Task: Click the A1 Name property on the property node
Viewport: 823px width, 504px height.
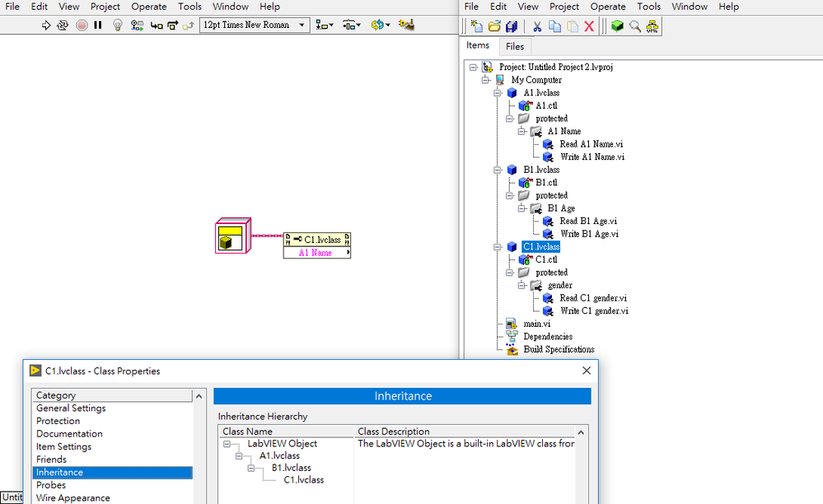Action: point(317,253)
